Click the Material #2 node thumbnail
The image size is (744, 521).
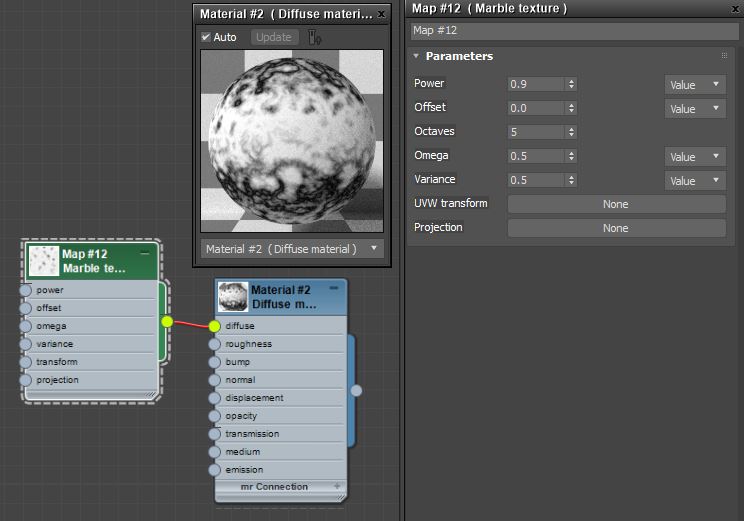(x=233, y=297)
